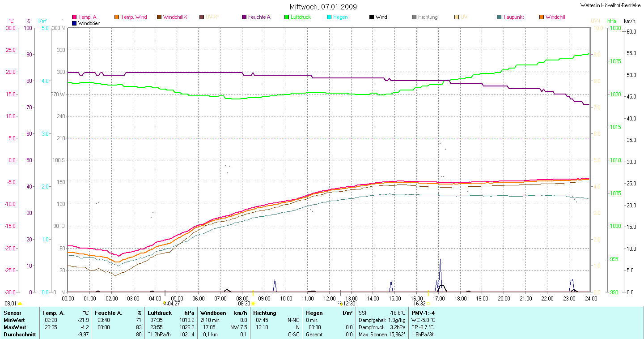Toggle the Luftdruck legend entry

[297, 17]
